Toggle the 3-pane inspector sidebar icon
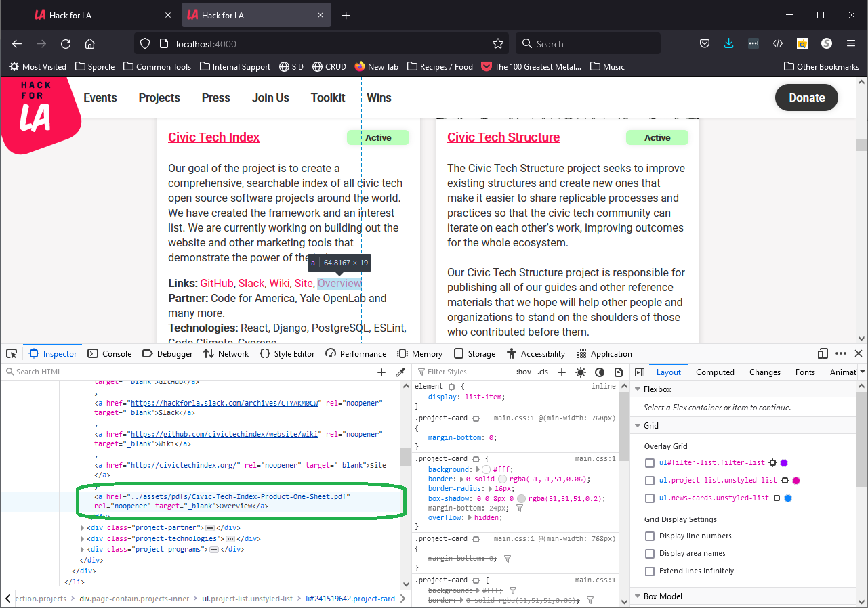The image size is (868, 608). [639, 372]
